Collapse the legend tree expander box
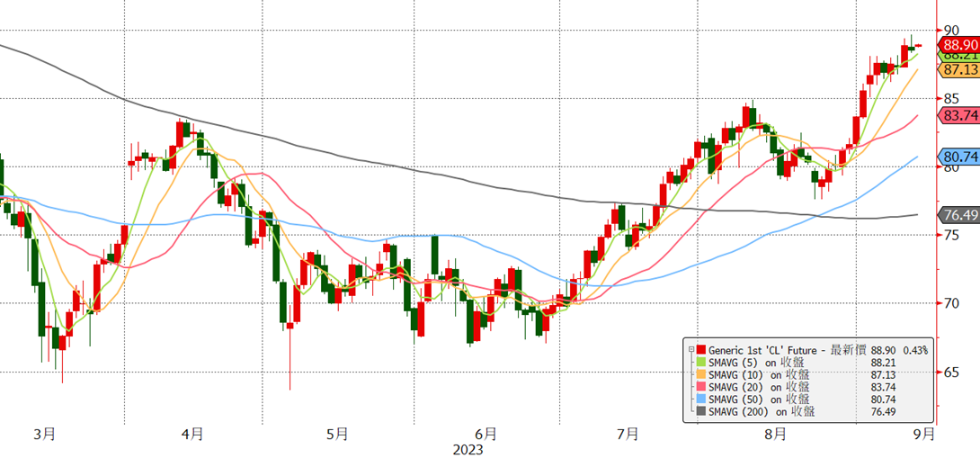This screenshot has width=980, height=458. (x=690, y=349)
